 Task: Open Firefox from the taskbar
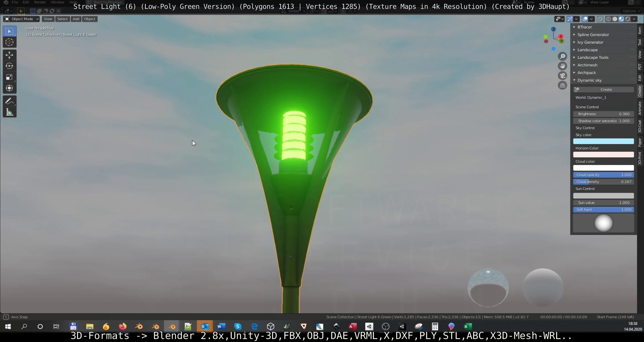click(x=122, y=326)
